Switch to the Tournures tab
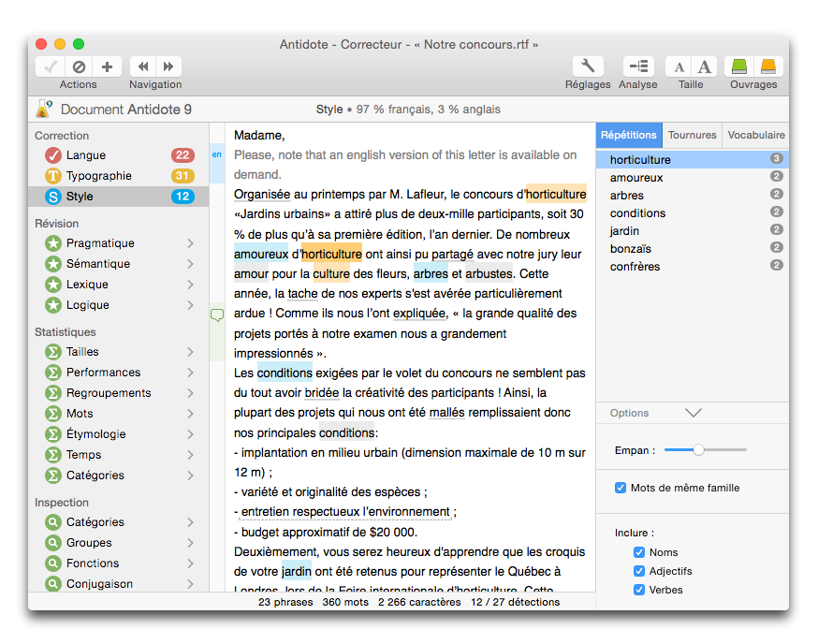The width and height of the screenshot is (818, 644). click(x=693, y=135)
